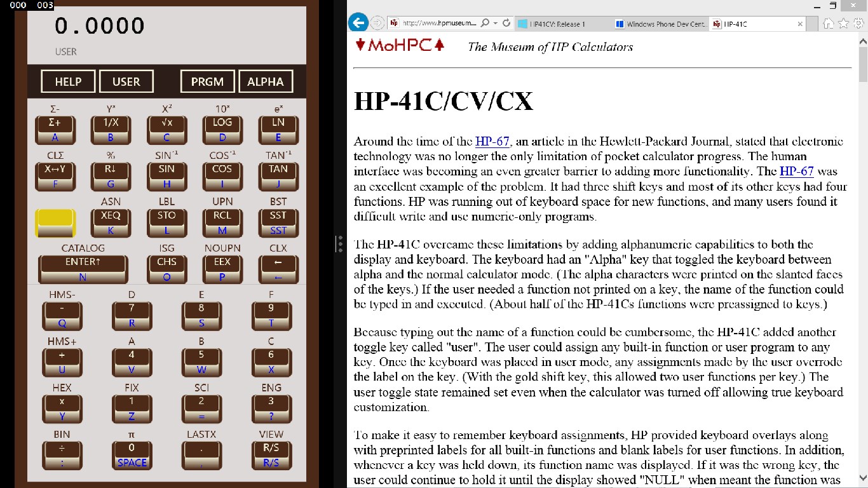868x488 pixels.
Task: Open the browser home icon
Action: [829, 24]
